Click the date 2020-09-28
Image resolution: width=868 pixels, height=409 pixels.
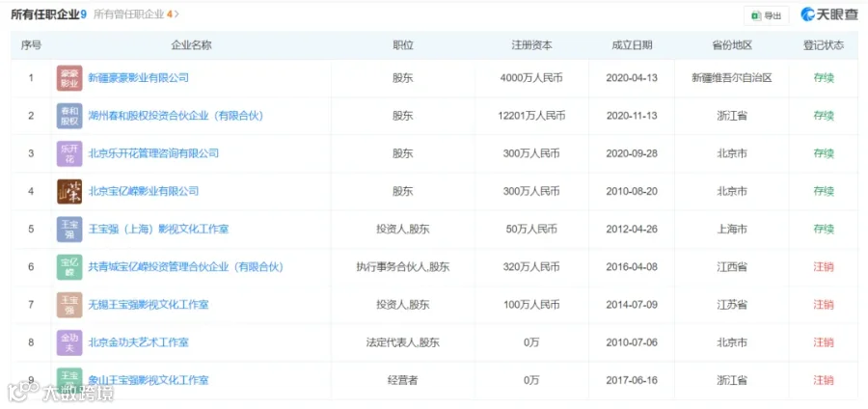(632, 153)
